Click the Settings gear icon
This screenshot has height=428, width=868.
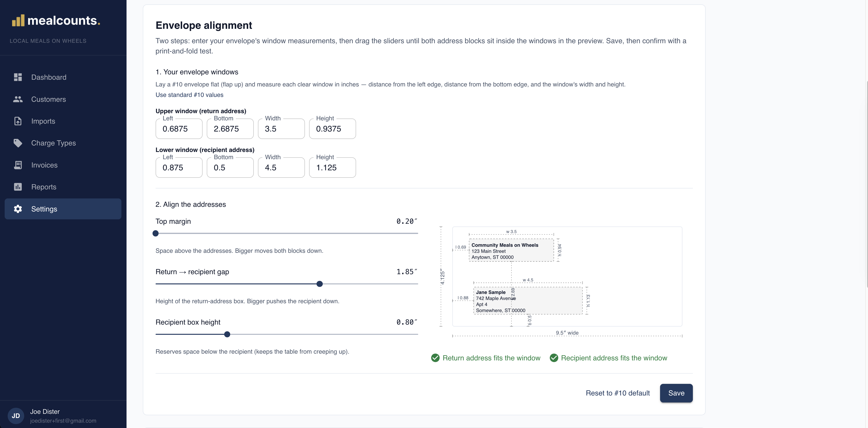tap(18, 209)
